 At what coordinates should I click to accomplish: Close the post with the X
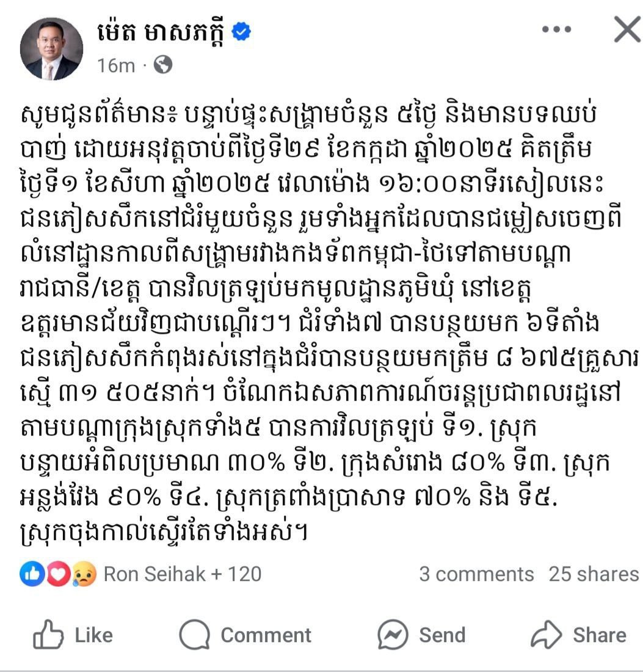(x=627, y=29)
